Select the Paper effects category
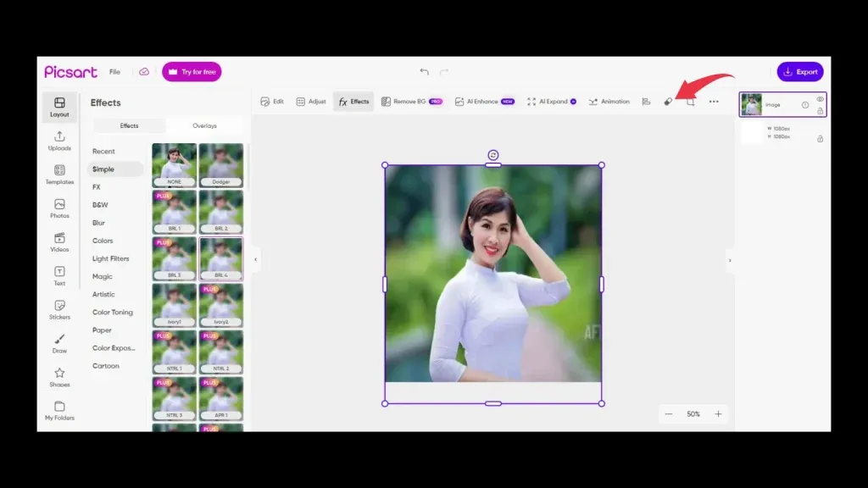 click(x=102, y=330)
